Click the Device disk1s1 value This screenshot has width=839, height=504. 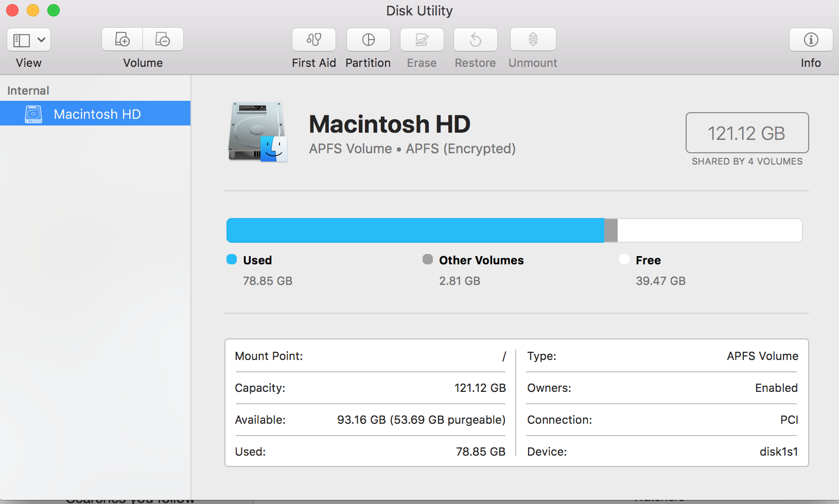(779, 452)
